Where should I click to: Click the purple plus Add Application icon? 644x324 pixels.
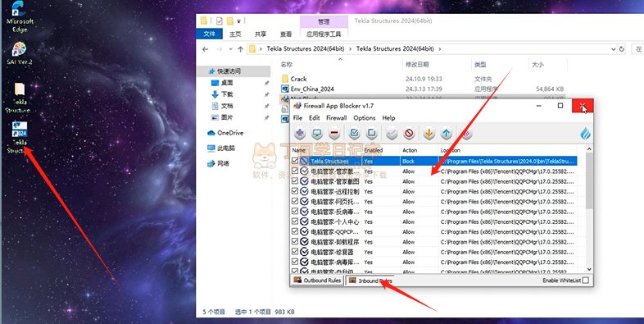pos(300,133)
